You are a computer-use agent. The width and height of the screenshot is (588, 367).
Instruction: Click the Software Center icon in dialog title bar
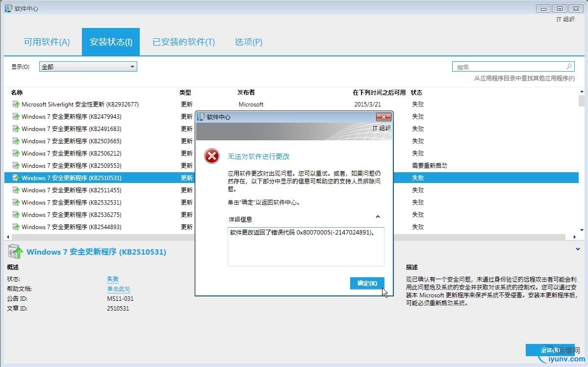click(x=201, y=117)
